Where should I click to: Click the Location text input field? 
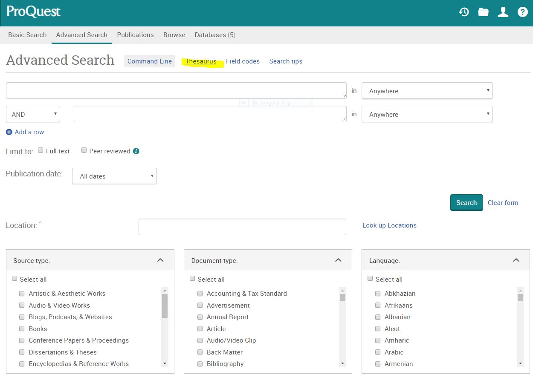tap(242, 227)
